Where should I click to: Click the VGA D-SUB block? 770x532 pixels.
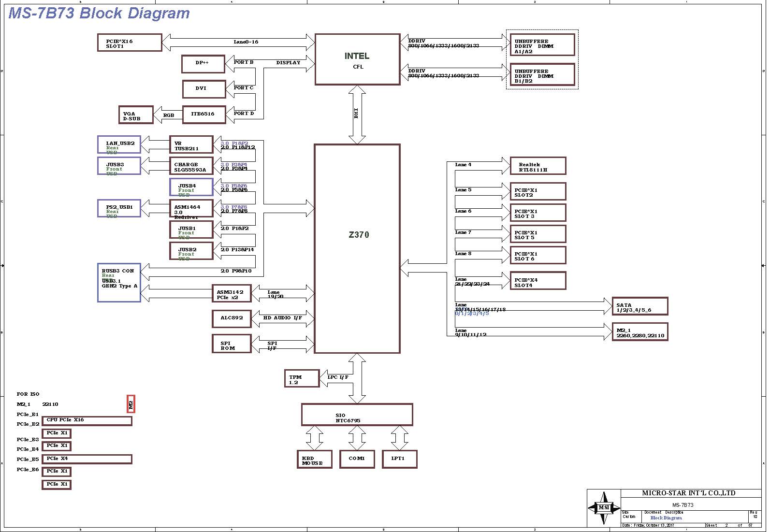coord(136,115)
